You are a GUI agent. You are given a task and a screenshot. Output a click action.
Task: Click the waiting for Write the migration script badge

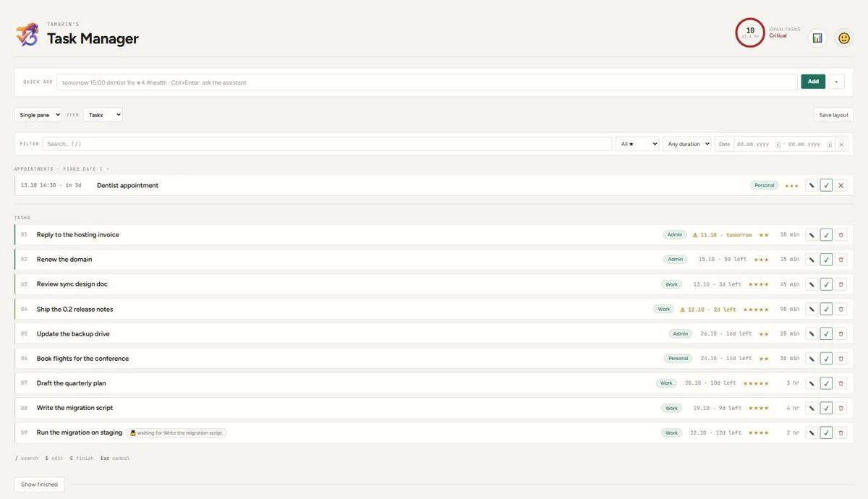click(x=176, y=433)
